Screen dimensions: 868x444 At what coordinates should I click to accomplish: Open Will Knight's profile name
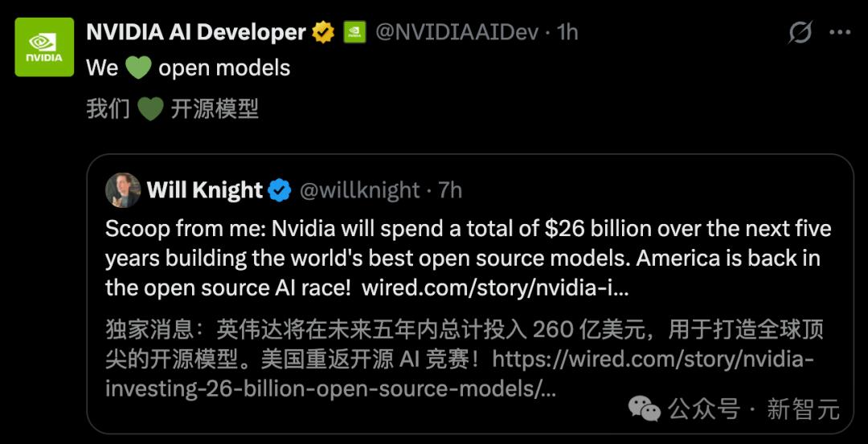pyautogui.click(x=204, y=190)
